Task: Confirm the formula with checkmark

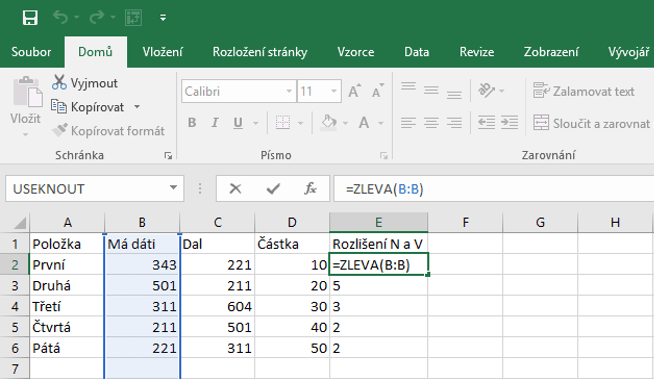Action: pyautogui.click(x=273, y=189)
